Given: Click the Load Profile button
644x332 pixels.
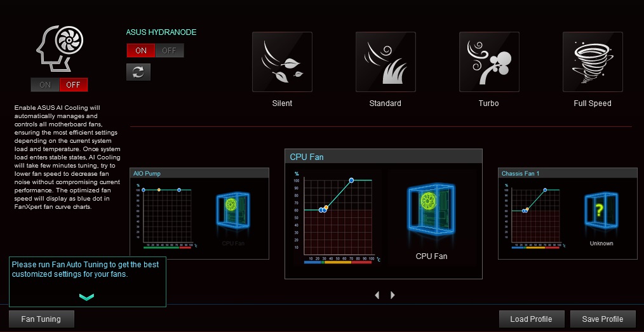Looking at the screenshot, I should coord(531,319).
